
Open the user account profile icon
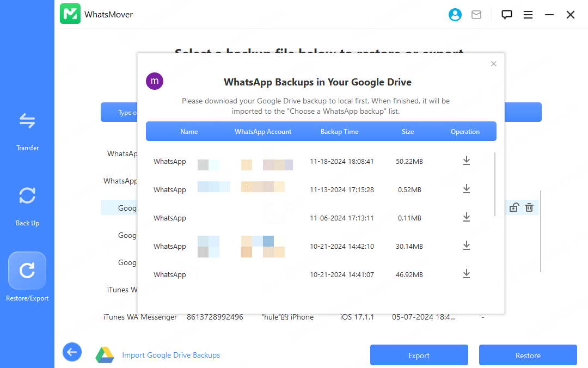coord(455,15)
